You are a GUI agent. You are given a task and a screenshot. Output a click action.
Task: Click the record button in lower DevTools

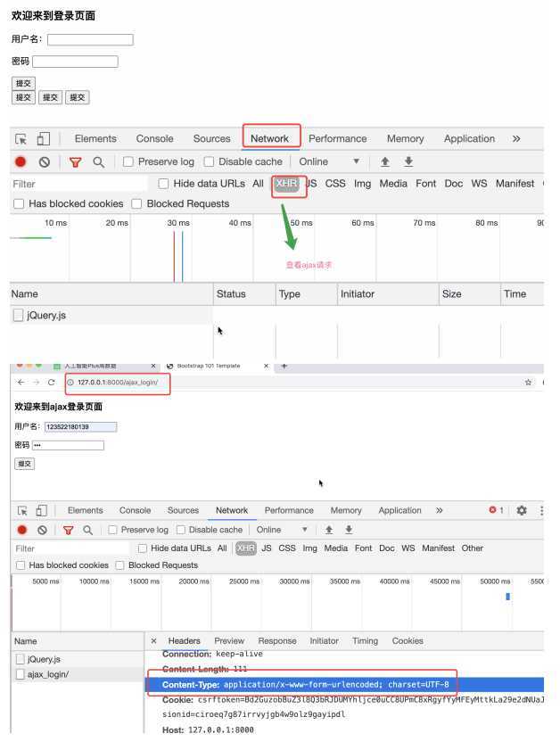pyautogui.click(x=21, y=530)
